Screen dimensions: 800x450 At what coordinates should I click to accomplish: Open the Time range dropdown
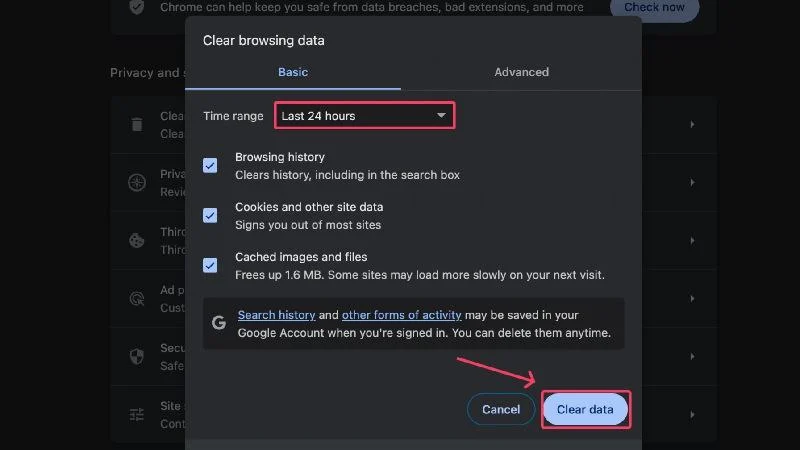click(x=364, y=116)
